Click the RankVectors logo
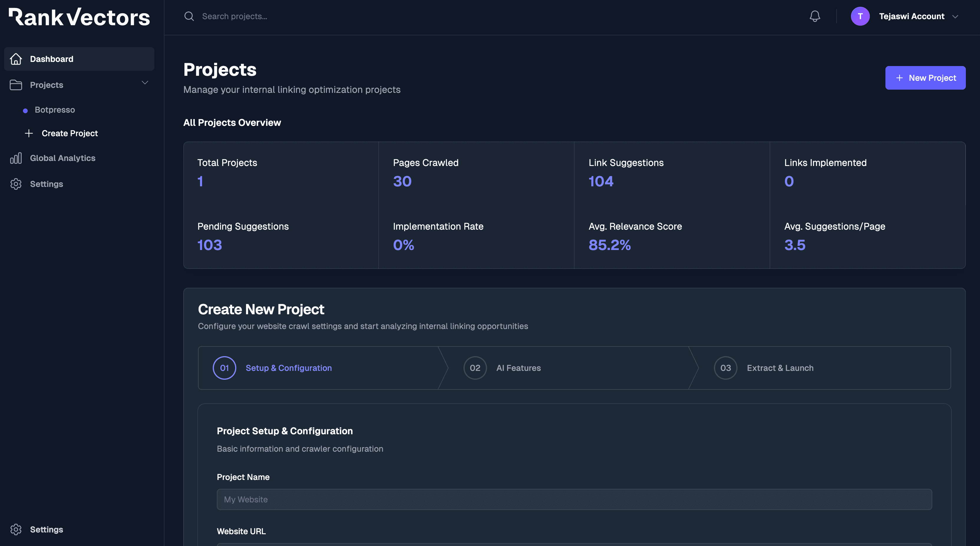The height and width of the screenshot is (546, 980). (x=79, y=17)
